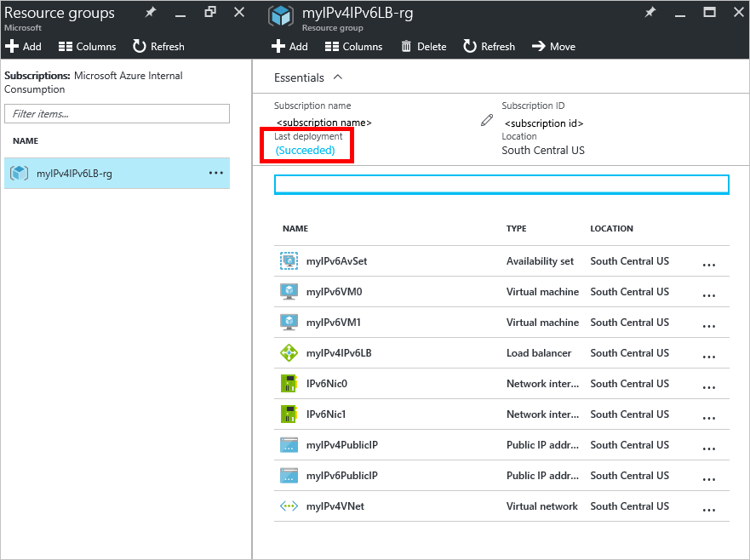Image resolution: width=750 pixels, height=560 pixels.
Task: Click the myIPv4VNet virtual network icon
Action: pos(289,506)
